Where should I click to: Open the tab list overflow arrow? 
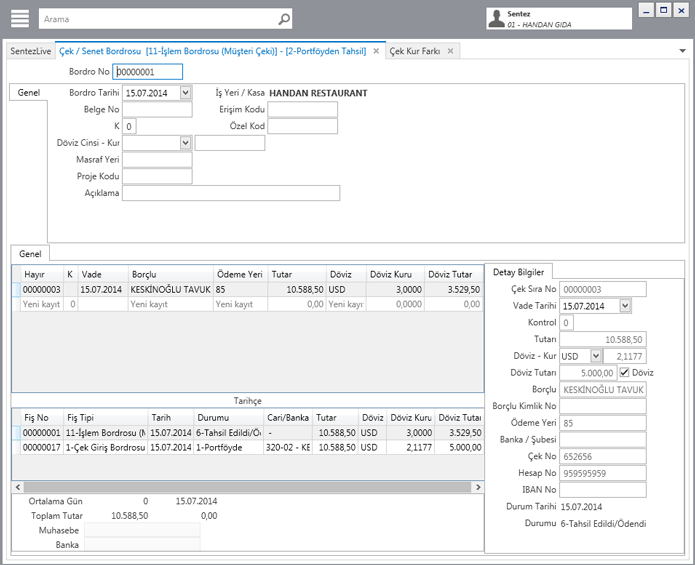tap(683, 51)
